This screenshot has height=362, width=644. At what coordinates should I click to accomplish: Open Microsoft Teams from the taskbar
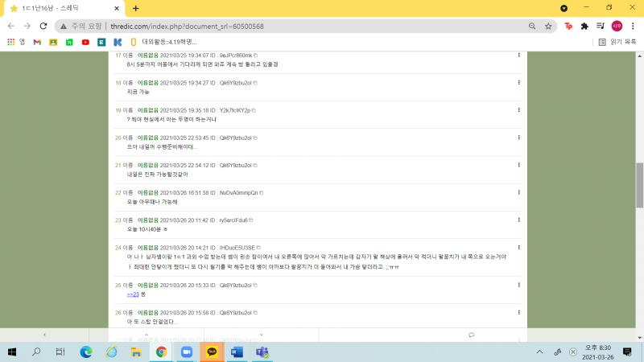262,352
